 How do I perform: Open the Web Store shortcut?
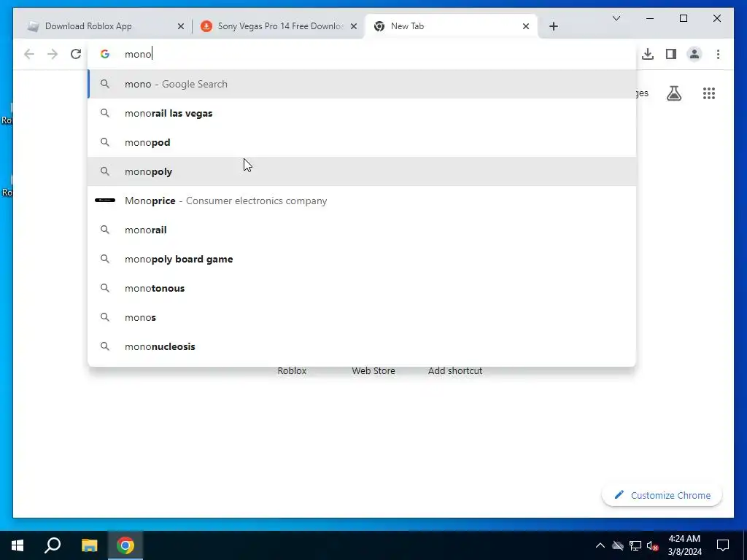point(373,370)
